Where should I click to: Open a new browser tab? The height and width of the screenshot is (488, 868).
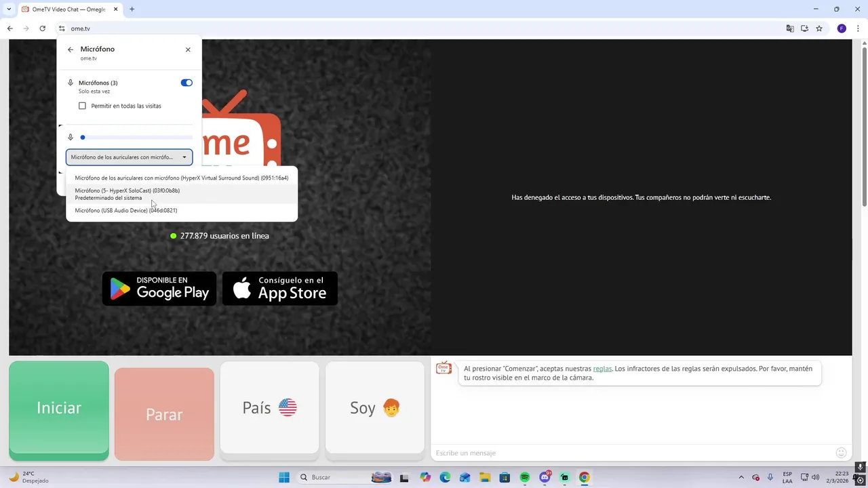pyautogui.click(x=132, y=9)
